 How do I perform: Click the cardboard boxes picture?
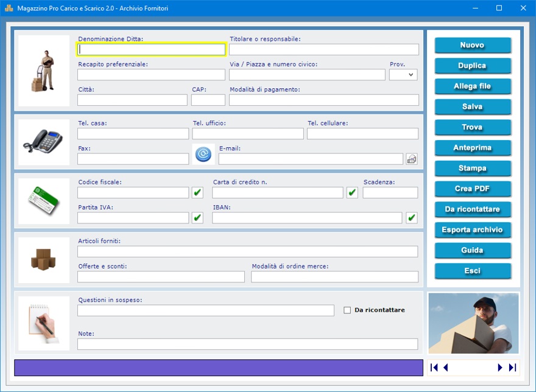click(44, 260)
